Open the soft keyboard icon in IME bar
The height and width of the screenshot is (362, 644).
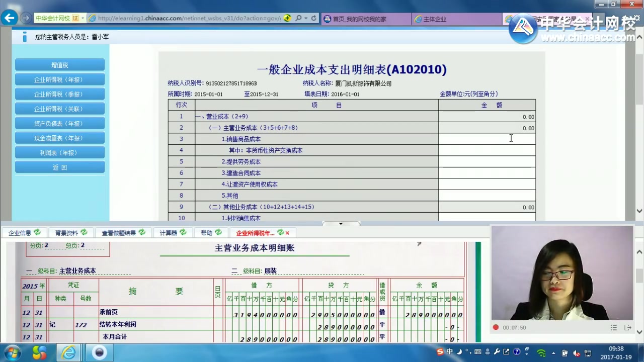477,352
